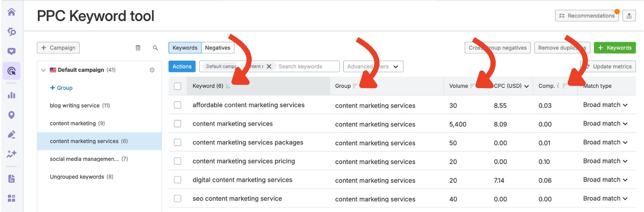Click keyword 'seo content marketing service'
This screenshot has width=644, height=212.
[x=237, y=199]
